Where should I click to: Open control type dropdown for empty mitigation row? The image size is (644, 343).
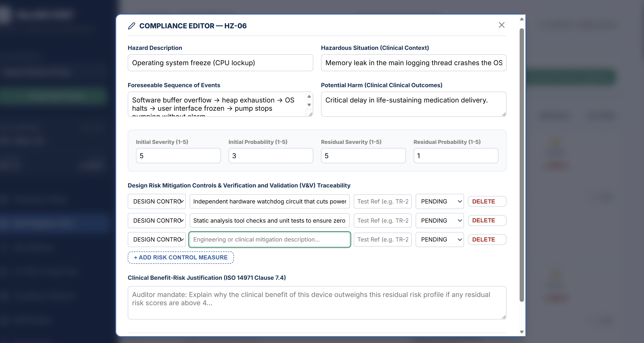click(x=157, y=240)
